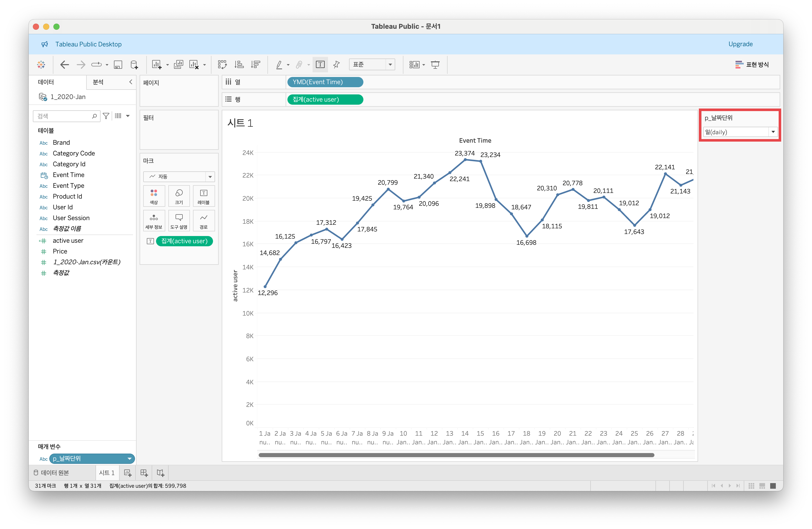Click the Fix axes pin icon
The height and width of the screenshot is (529, 812).
(336, 64)
